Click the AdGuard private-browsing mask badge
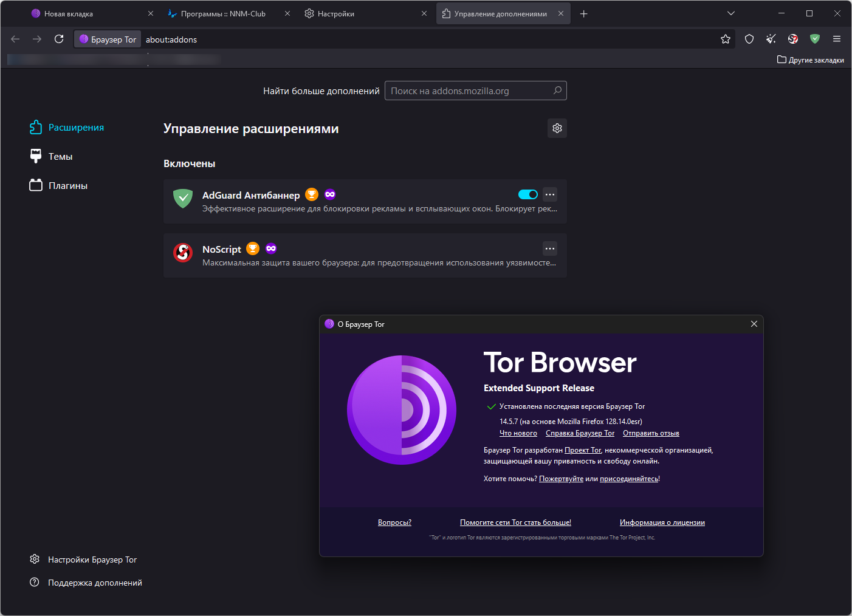Image resolution: width=852 pixels, height=616 pixels. (x=330, y=194)
